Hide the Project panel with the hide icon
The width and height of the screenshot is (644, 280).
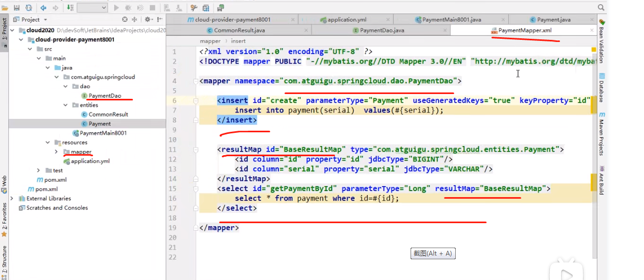point(158,20)
